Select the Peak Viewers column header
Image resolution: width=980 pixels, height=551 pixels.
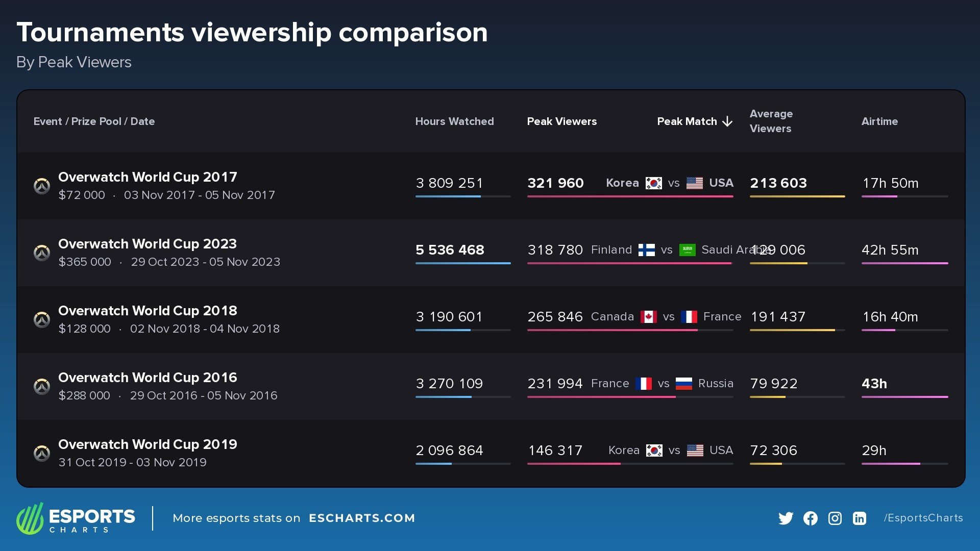coord(561,121)
